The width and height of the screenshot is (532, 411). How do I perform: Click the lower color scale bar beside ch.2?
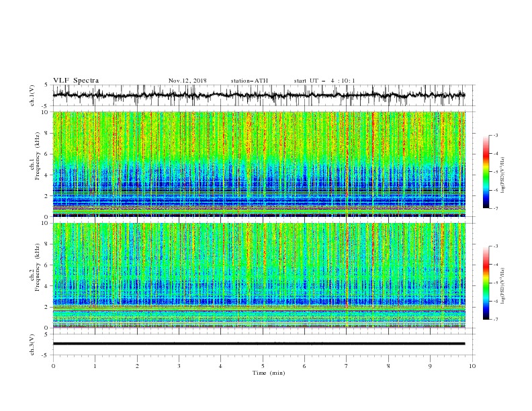(486, 283)
